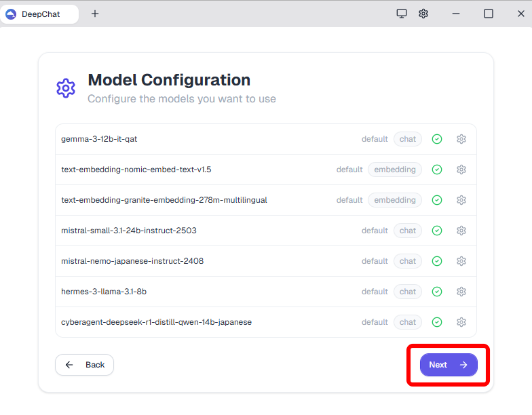Click default label in gemma-3-12b-it-qat row

375,139
